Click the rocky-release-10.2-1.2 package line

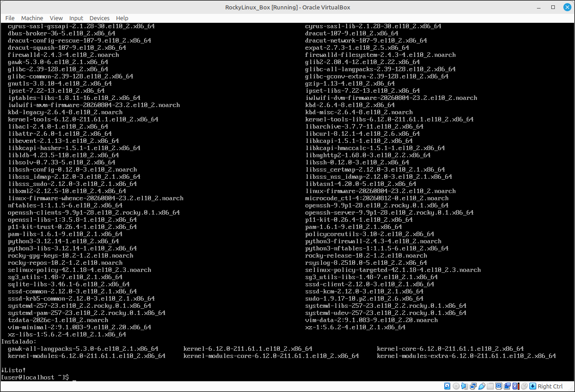coord(366,255)
